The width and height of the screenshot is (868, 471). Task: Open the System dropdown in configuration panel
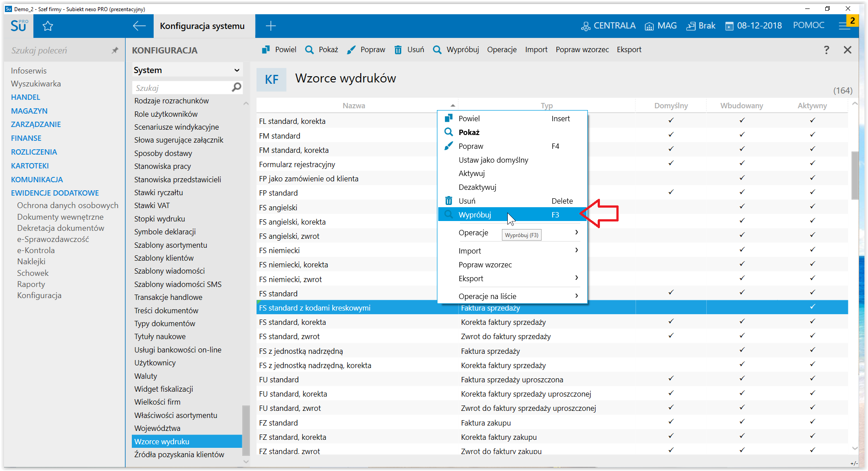[187, 70]
